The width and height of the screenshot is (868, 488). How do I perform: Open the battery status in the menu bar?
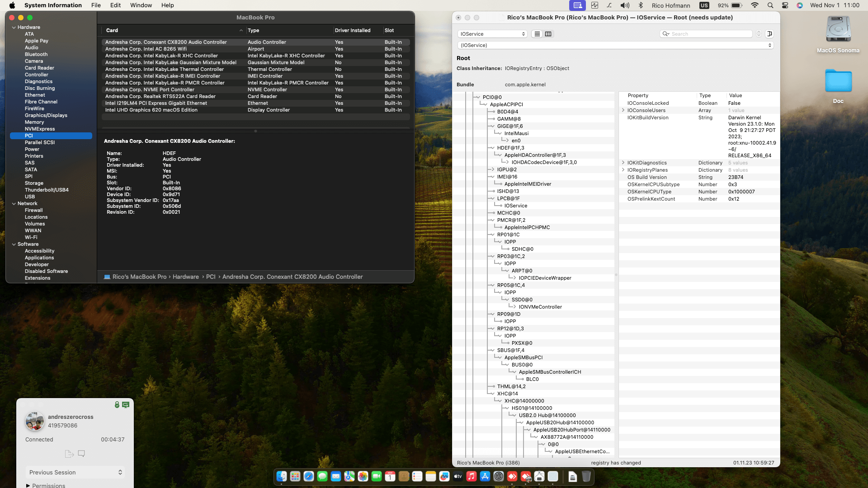(730, 5)
